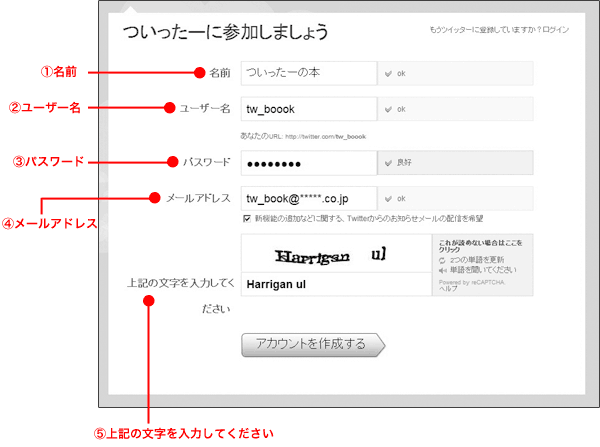Open the reCAPTCHA ヘルプ link
The width and height of the screenshot is (600, 447).
(x=448, y=289)
